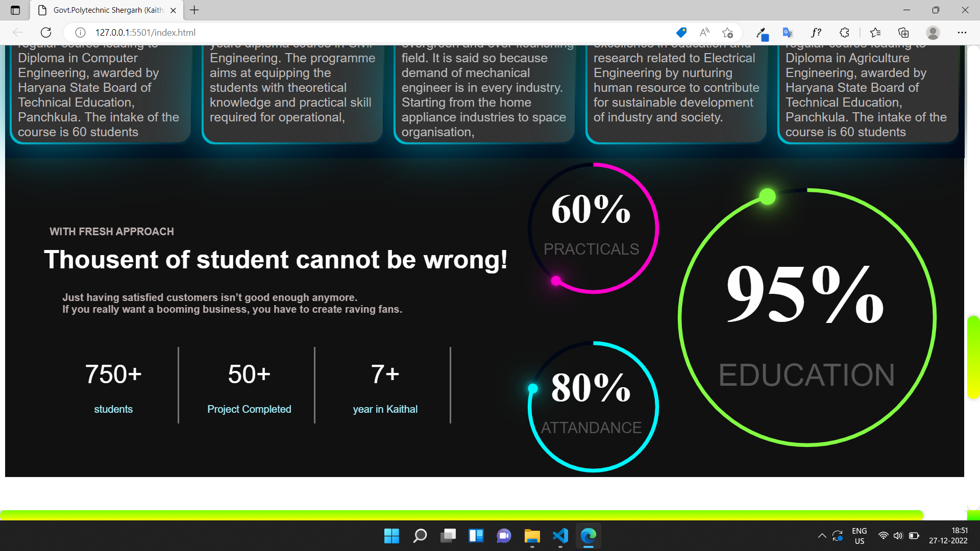This screenshot has height=551, width=980.
Task: Open Settings and more ellipsis menu
Action: click(962, 33)
